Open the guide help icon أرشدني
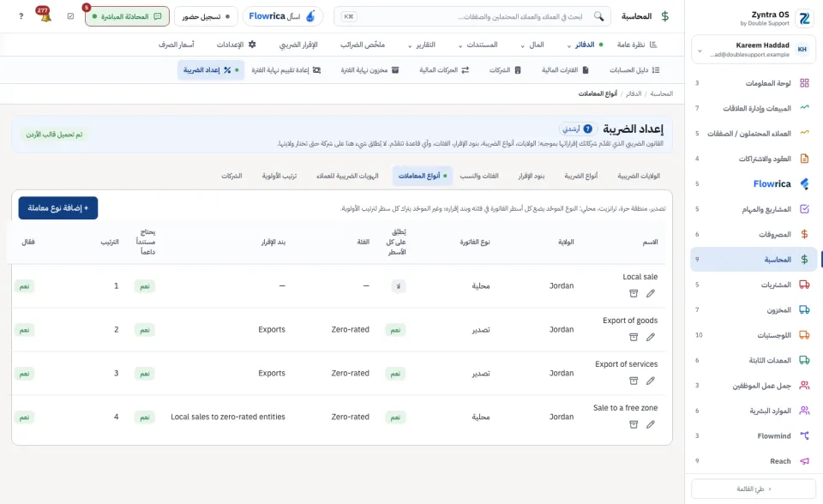Screen dimensions: 823x504 tap(577, 129)
